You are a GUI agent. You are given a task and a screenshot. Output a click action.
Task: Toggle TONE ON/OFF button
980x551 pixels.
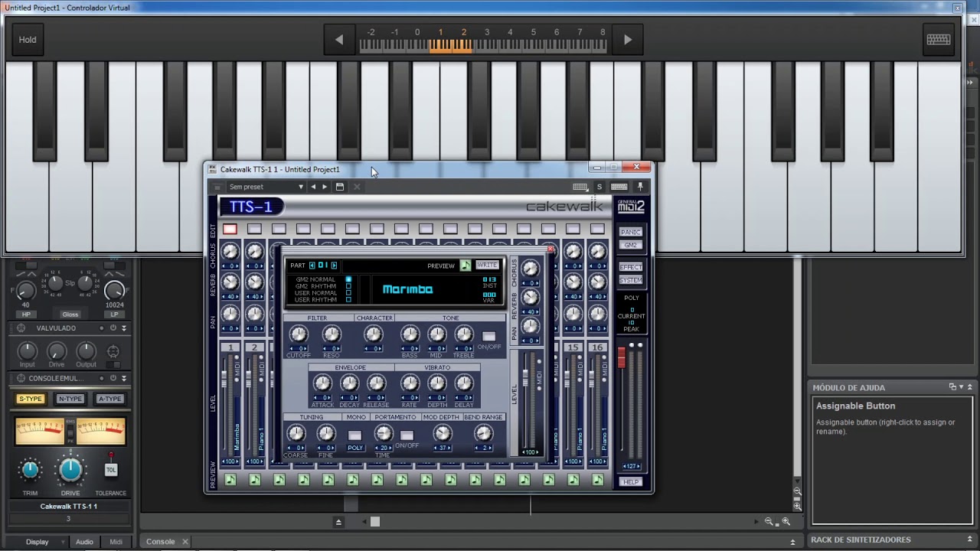click(488, 336)
